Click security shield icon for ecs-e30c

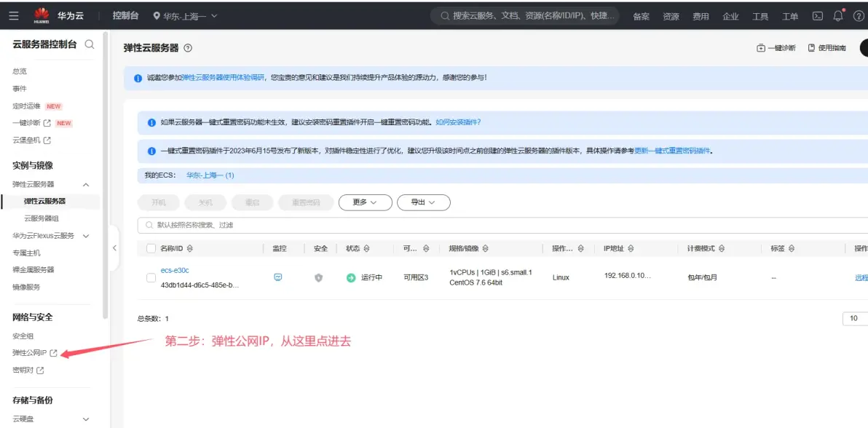318,278
